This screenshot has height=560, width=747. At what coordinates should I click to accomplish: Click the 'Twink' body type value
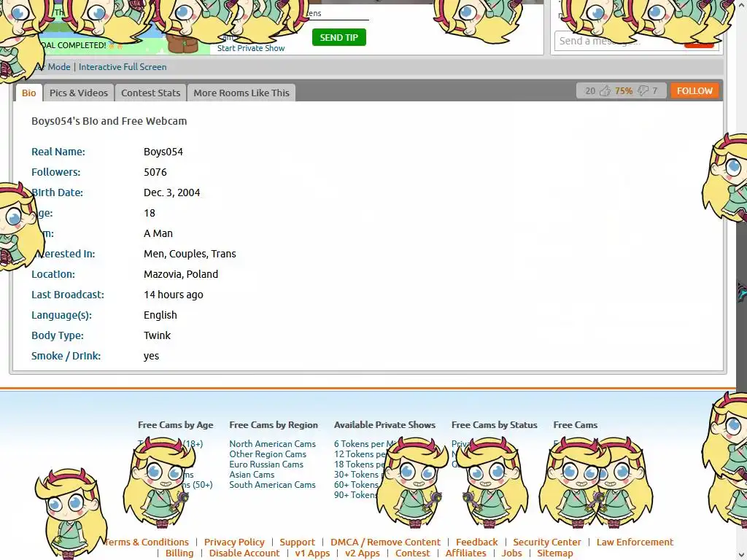tap(158, 335)
